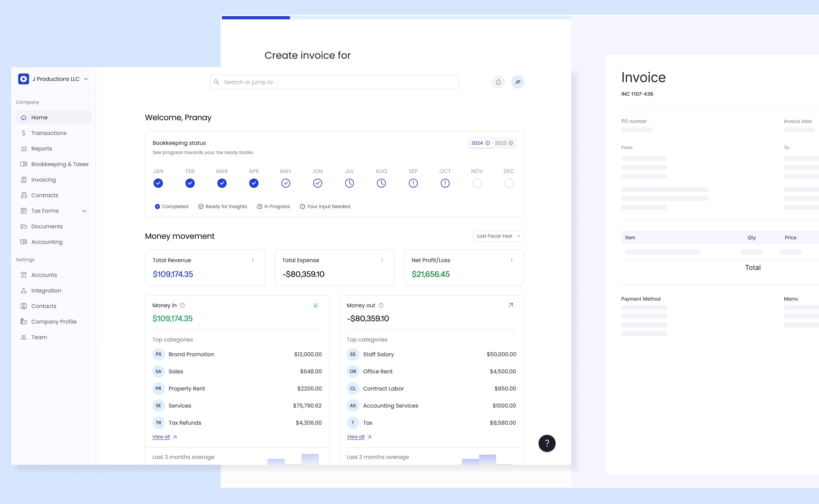The image size is (819, 504).
Task: Click View all under Money in
Action: [161, 437]
